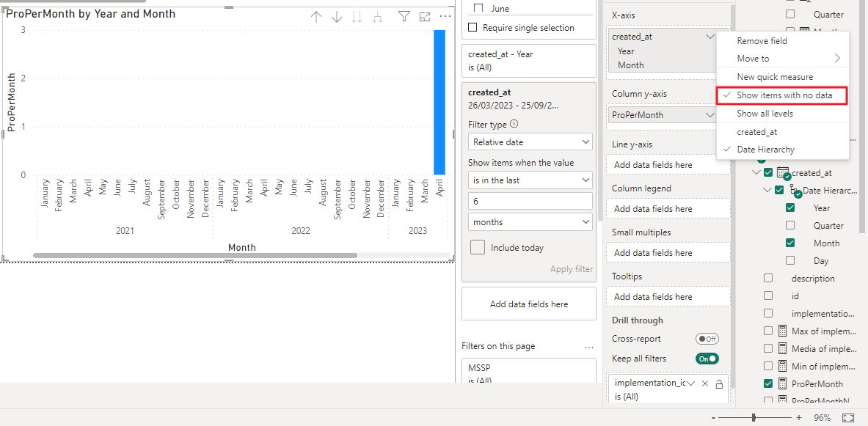Collapse the created_at tree node
Viewport: 868px width, 426px height.
756,172
